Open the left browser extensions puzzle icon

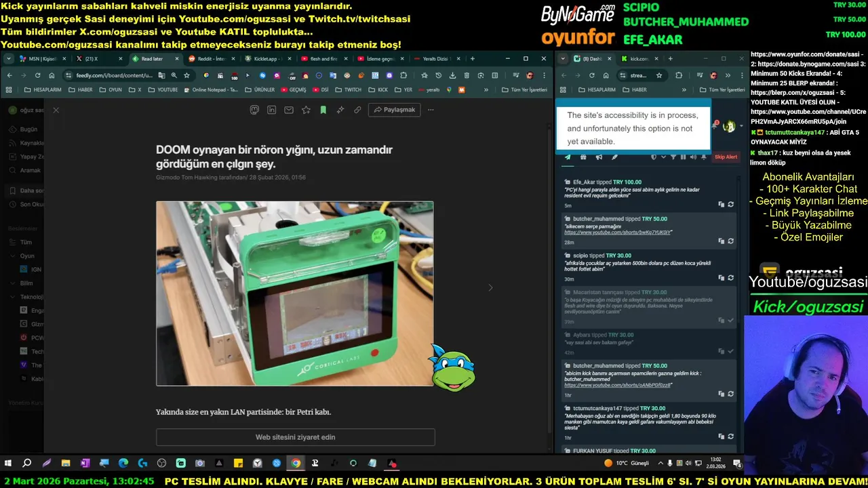[x=403, y=75]
